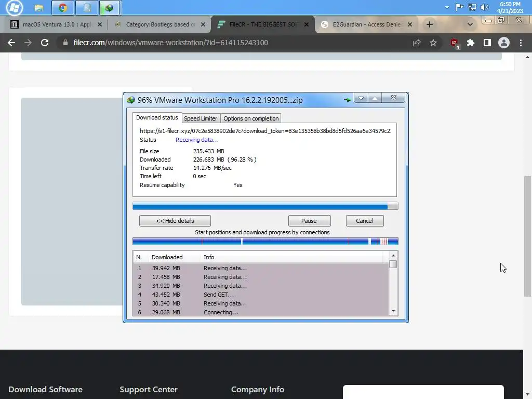Open the volume tray icon
This screenshot has width=532, height=399.
click(485, 7)
